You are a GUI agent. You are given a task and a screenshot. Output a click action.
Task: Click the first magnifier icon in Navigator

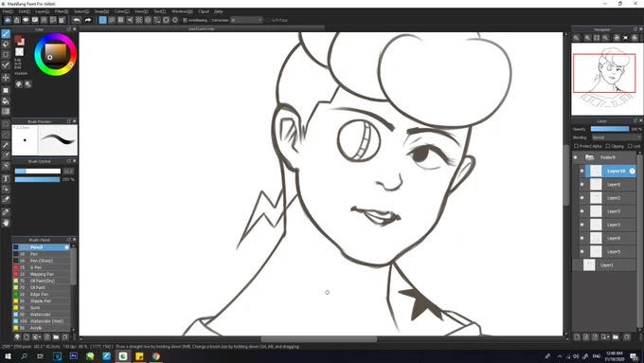click(576, 37)
